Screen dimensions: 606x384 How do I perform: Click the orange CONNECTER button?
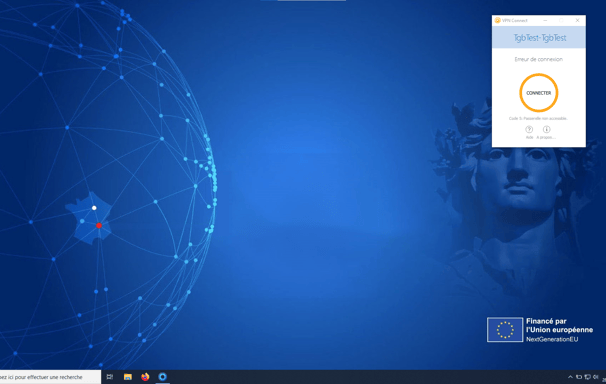click(x=538, y=93)
